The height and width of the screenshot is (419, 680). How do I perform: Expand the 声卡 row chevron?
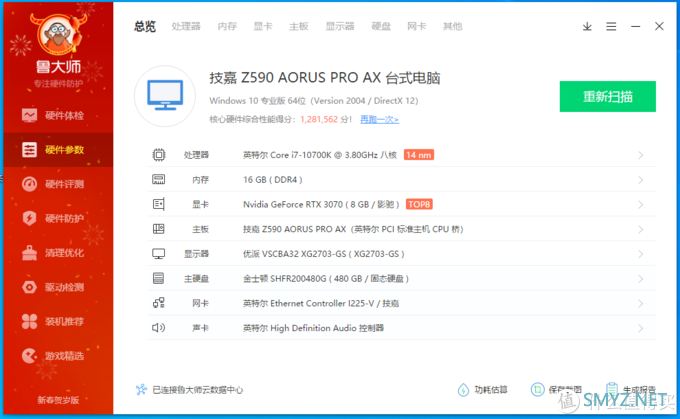click(x=641, y=328)
